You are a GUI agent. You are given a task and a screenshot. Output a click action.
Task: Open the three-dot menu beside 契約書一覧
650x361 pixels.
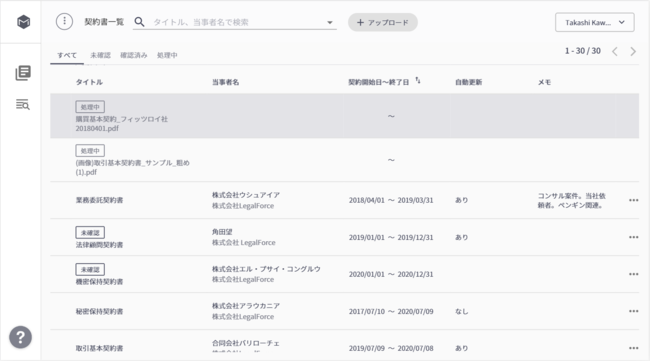click(64, 22)
